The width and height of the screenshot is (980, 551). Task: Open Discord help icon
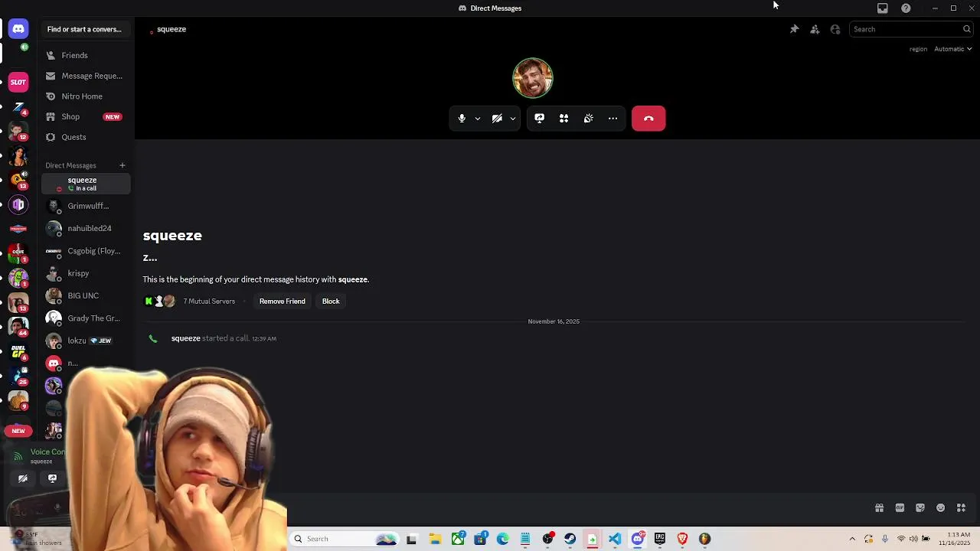coord(906,8)
